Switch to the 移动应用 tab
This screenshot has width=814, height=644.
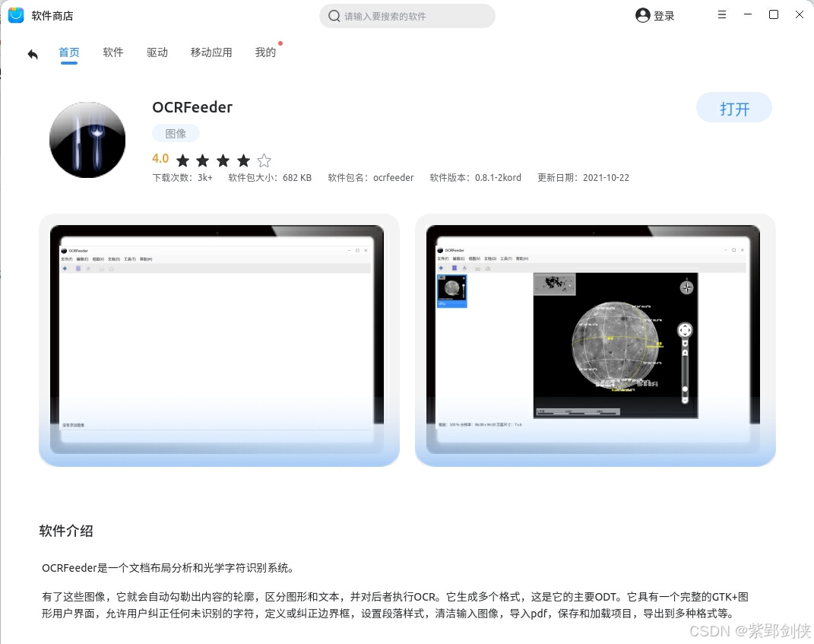coord(211,52)
